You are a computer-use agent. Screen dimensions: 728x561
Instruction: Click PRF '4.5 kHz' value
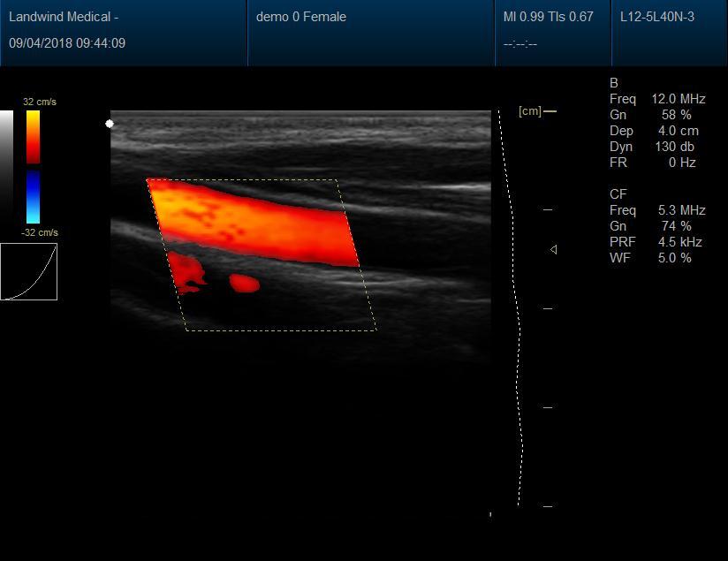(x=679, y=242)
